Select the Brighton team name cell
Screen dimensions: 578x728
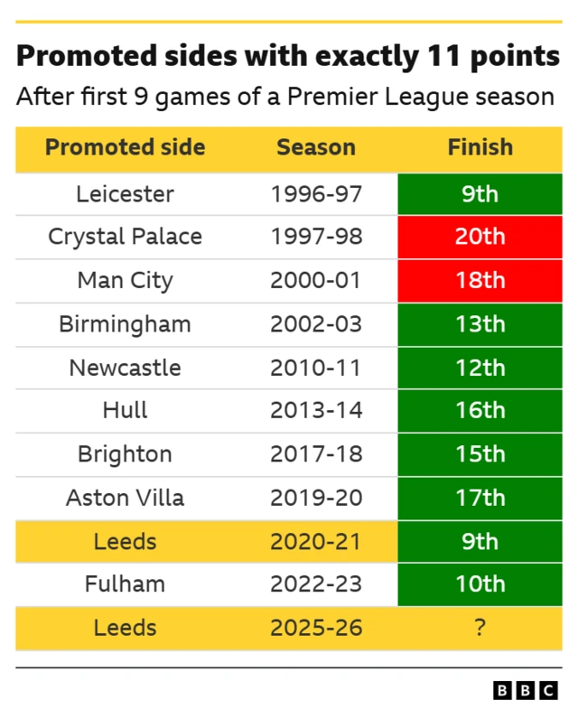[125, 453]
